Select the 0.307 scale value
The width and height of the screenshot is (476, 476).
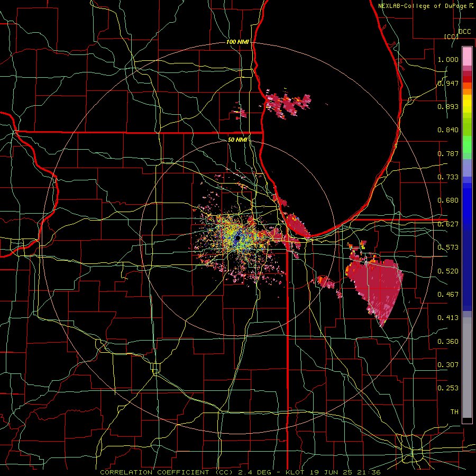point(448,365)
